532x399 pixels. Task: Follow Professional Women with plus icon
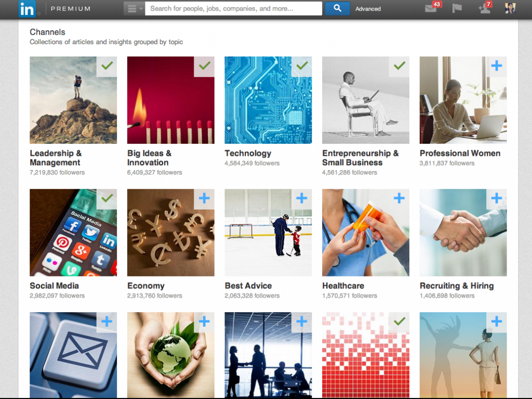click(496, 66)
